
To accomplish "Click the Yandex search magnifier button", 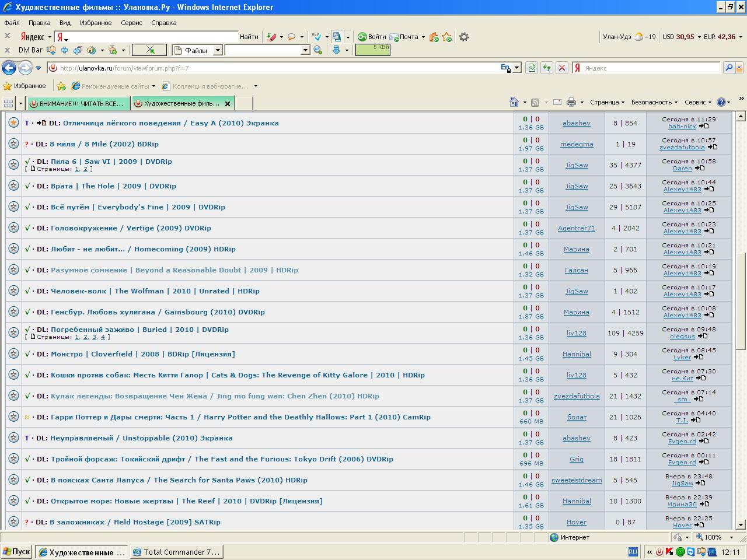I will pyautogui.click(x=728, y=68).
